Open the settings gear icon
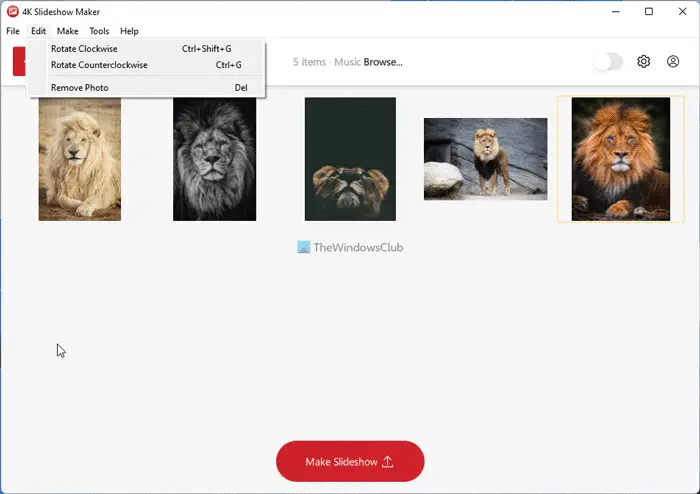 pyautogui.click(x=643, y=62)
